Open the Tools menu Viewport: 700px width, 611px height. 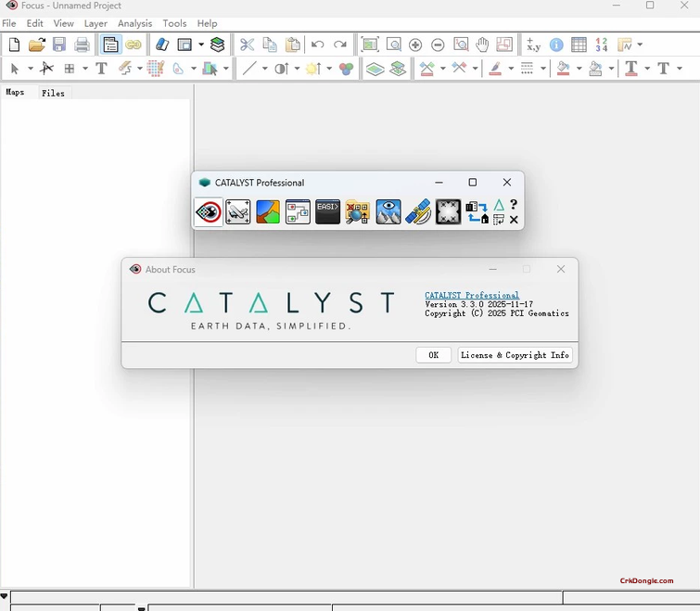point(174,23)
